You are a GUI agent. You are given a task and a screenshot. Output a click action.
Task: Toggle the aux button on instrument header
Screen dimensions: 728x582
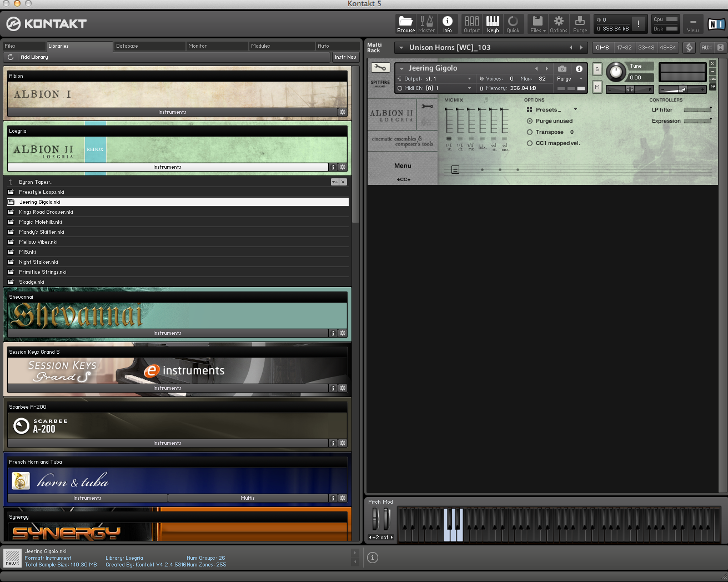pyautogui.click(x=713, y=79)
